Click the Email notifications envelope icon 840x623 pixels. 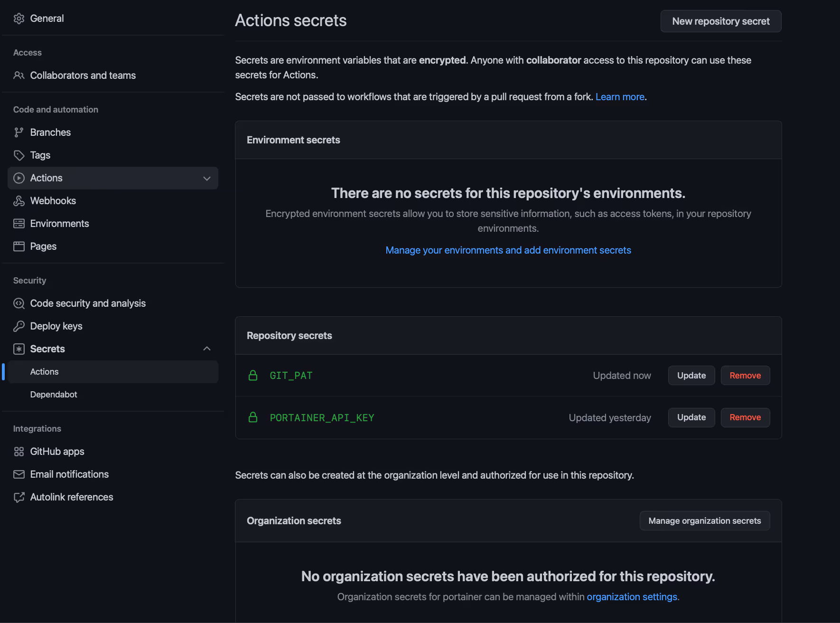[x=19, y=474]
